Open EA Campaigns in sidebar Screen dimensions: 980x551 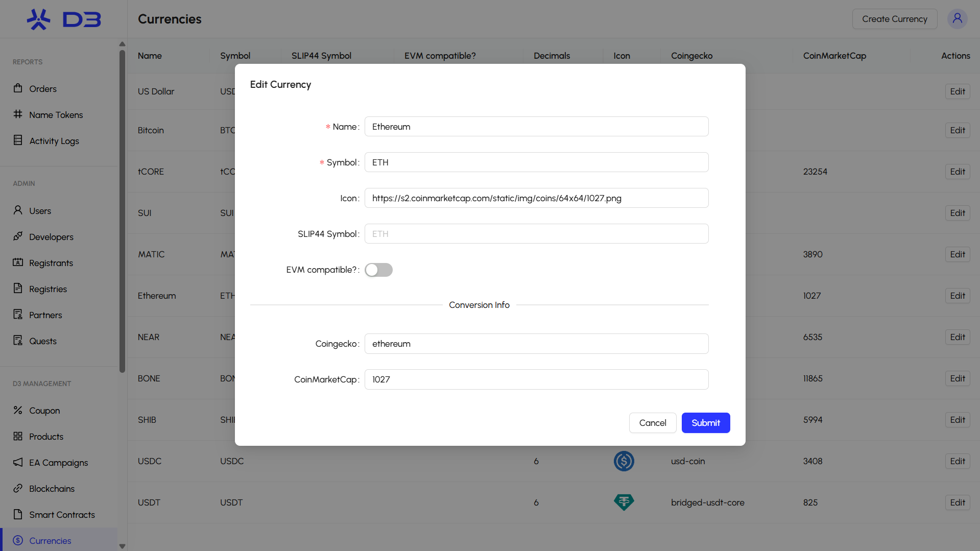click(59, 463)
